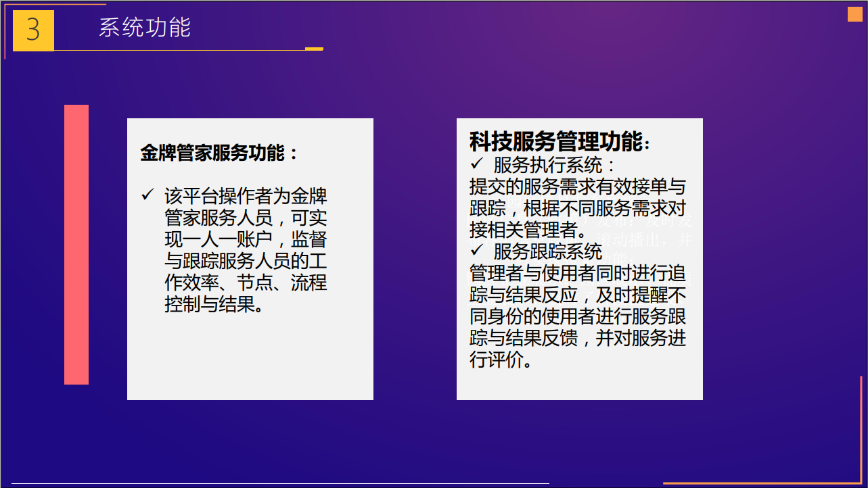Screen dimensions: 868x488
Task: Click the 提交的服务需求有效接单与 text line
Action: (577, 186)
